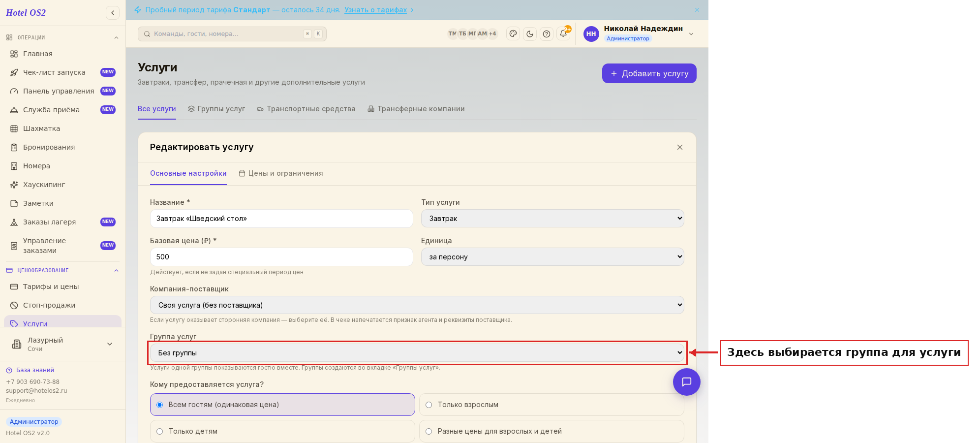Viewport: 980px width, 443px height.
Task: Click the Базовая цена input field
Action: click(x=281, y=257)
